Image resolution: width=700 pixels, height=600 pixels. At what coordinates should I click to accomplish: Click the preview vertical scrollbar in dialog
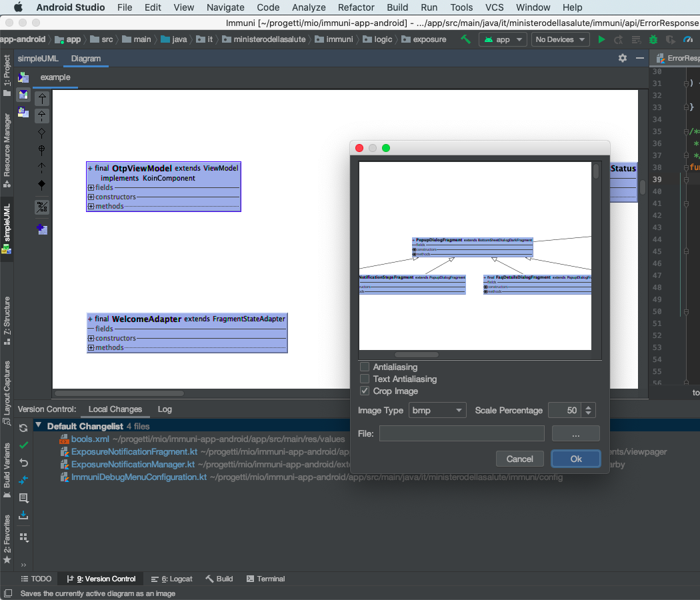click(x=596, y=171)
